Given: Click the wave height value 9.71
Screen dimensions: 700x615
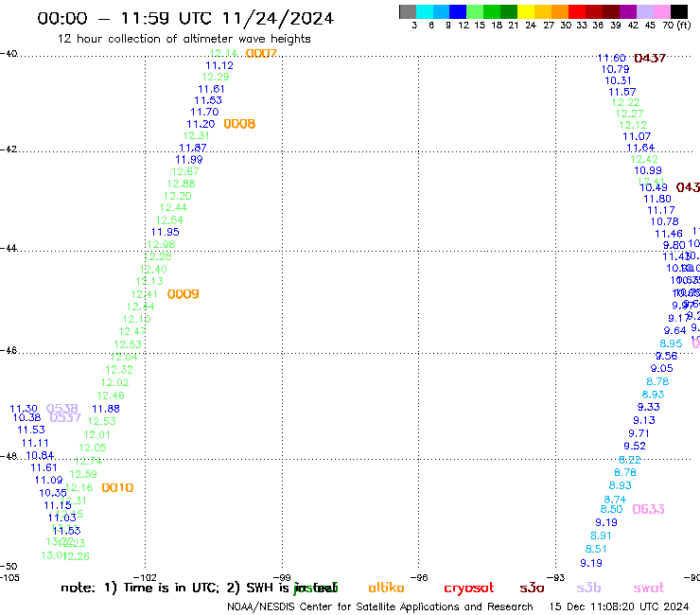Looking at the screenshot, I should [639, 433].
